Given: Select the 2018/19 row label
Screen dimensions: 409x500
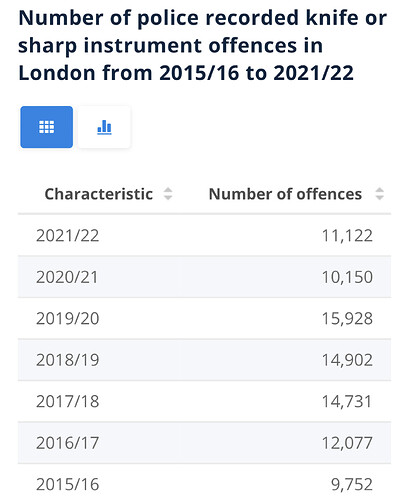Looking at the screenshot, I should (68, 360).
